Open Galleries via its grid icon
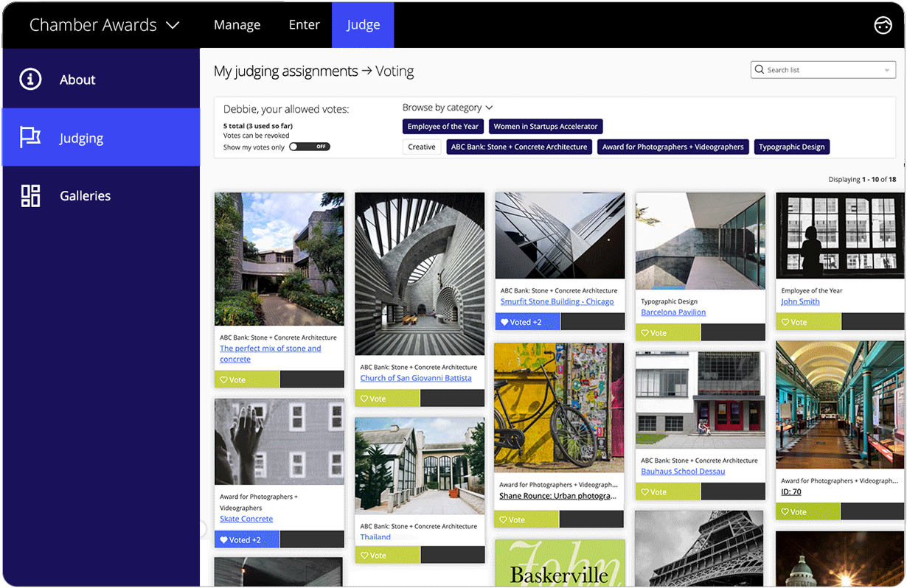The image size is (907, 588). click(30, 196)
